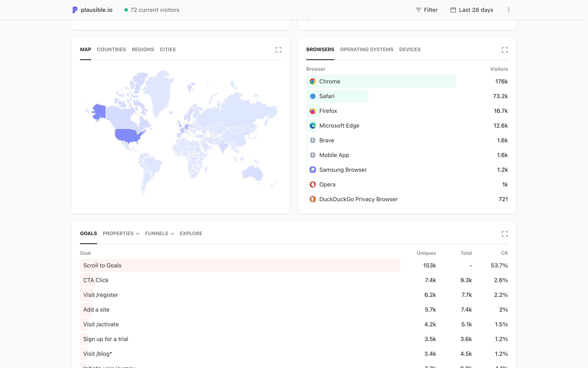Click the Opera browser icon
Image resolution: width=588 pixels, height=368 pixels.
pos(313,184)
